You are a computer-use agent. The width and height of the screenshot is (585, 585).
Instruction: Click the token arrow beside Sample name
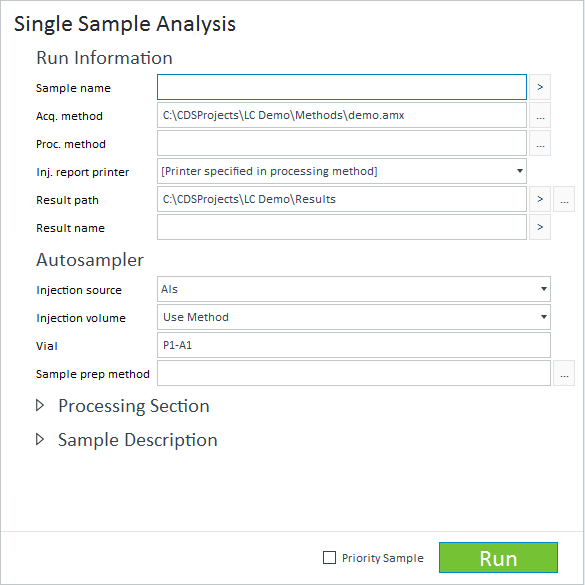coord(539,87)
